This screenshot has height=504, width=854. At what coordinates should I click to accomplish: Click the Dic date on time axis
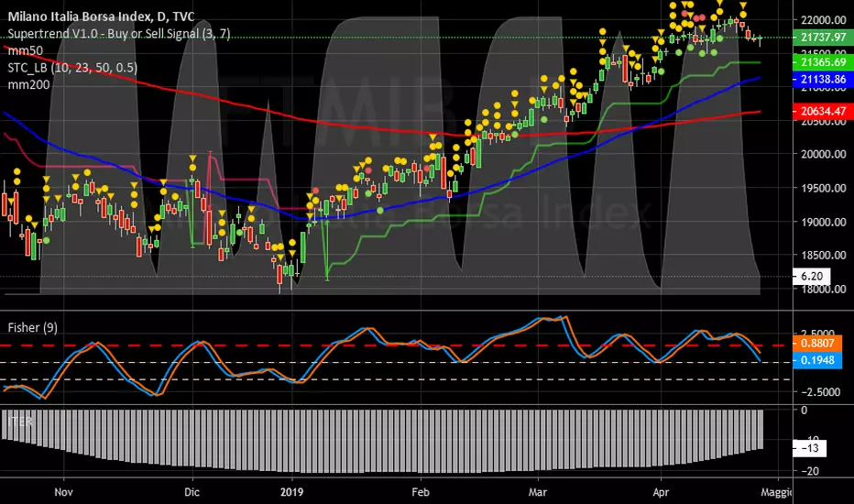(192, 492)
